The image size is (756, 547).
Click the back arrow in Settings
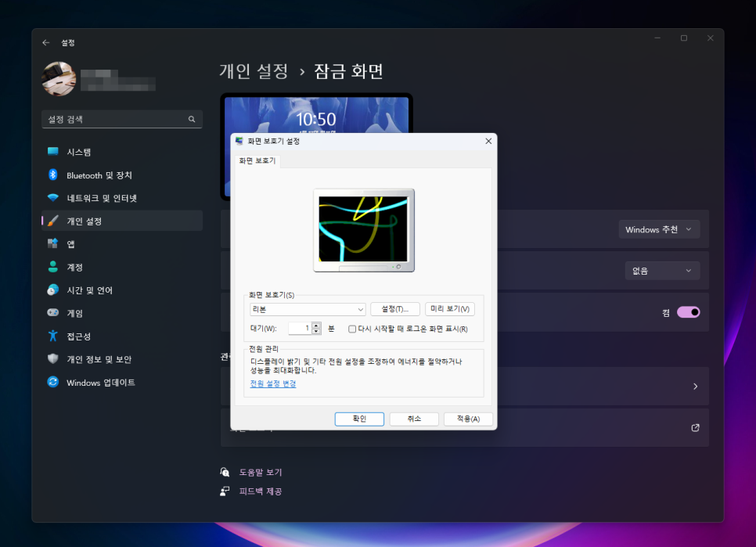tap(46, 43)
